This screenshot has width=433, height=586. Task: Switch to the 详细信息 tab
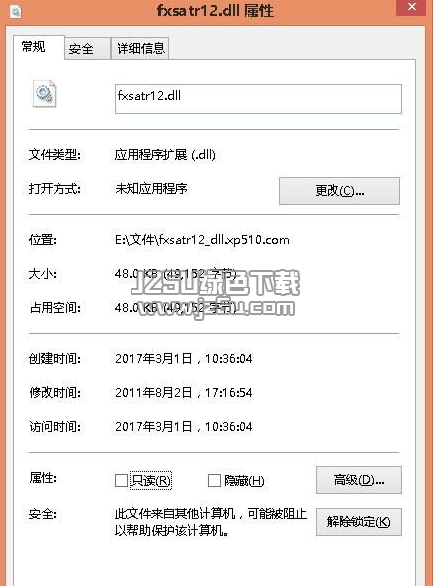click(x=140, y=49)
